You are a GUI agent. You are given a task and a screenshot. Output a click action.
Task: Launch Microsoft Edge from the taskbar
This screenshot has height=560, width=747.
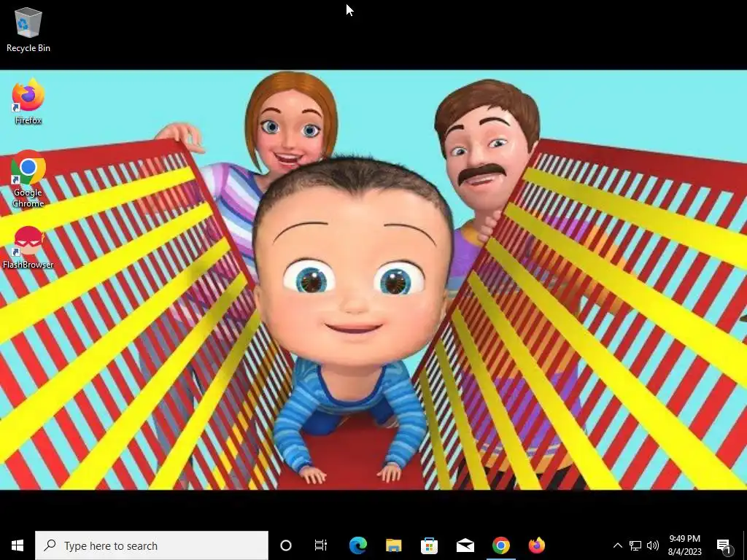[x=357, y=545]
